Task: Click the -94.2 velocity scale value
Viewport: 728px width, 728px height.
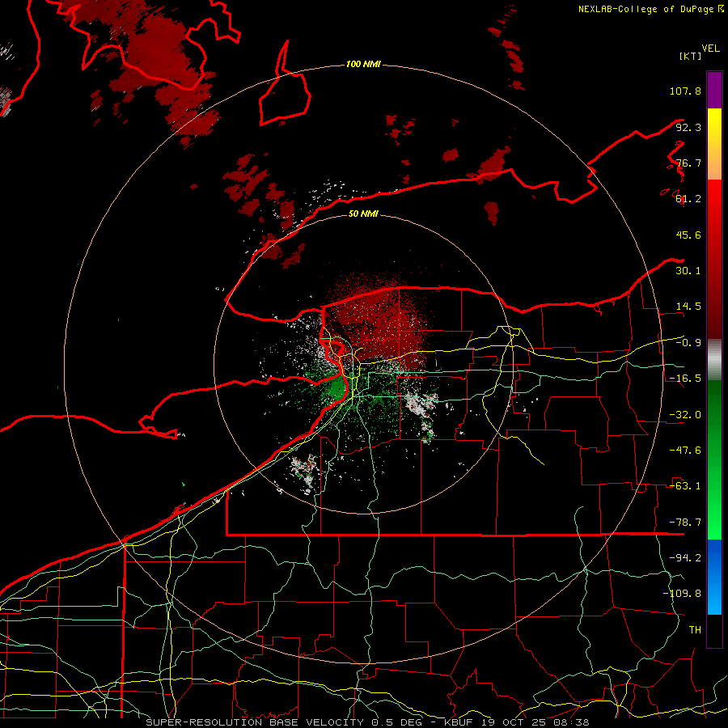Action: 685,557
